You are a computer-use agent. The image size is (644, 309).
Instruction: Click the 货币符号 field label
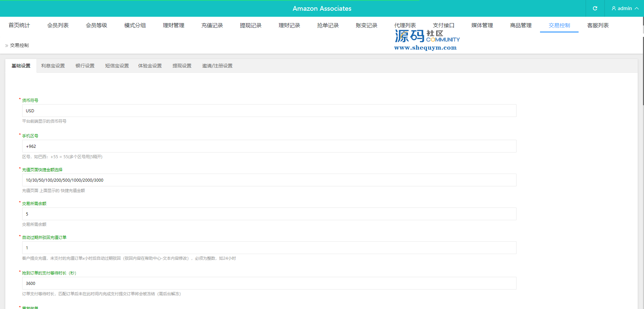pos(30,101)
